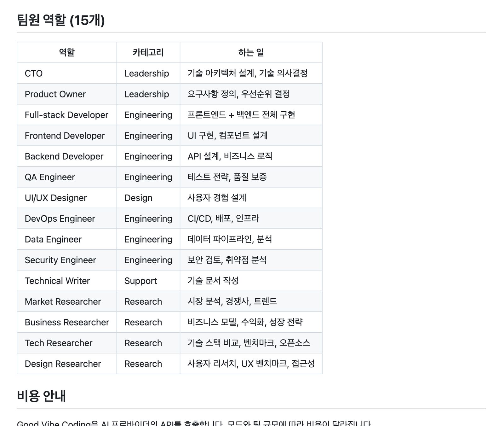The height and width of the screenshot is (426, 504).
Task: Select the 사용자 리서치, UX 벤치마크 cell
Action: (x=251, y=364)
